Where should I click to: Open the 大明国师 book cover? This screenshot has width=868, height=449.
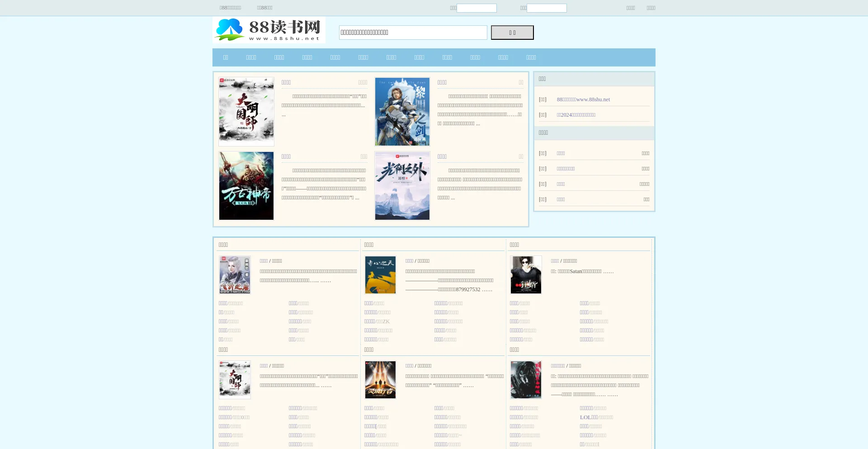[246, 111]
